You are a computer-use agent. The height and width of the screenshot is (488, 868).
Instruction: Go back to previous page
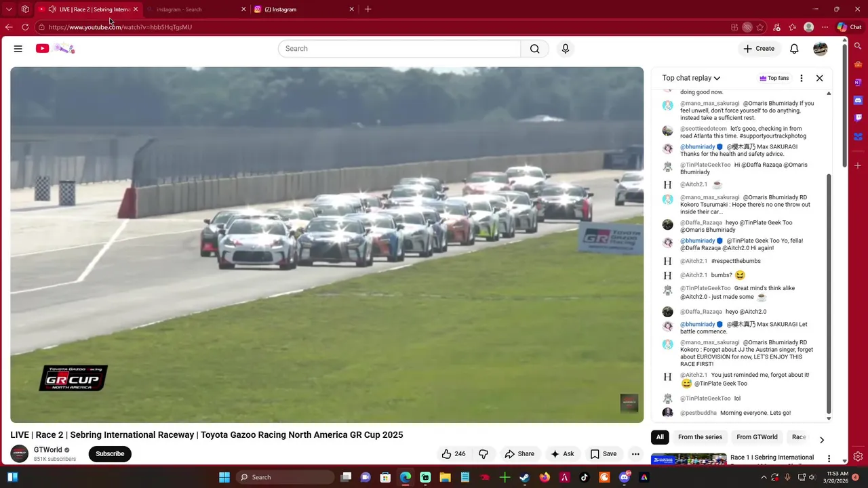[x=9, y=27]
